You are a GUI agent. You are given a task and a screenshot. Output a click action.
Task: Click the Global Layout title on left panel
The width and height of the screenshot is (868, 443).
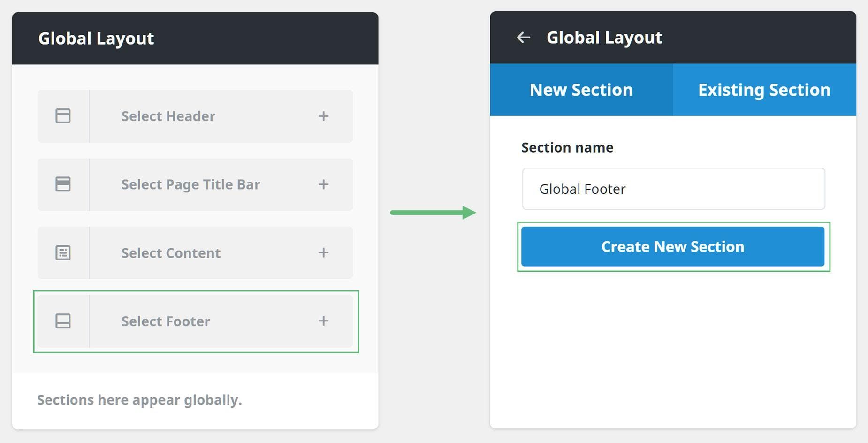96,38
